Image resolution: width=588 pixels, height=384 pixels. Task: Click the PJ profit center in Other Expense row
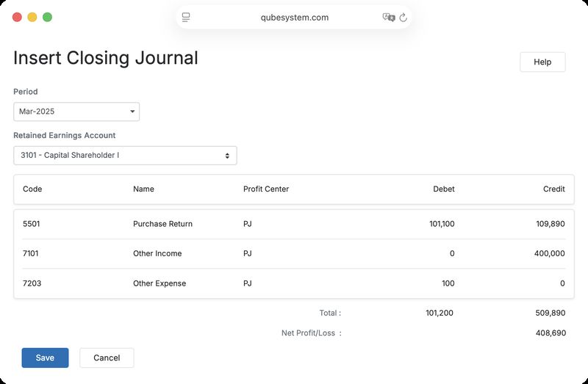[248, 283]
